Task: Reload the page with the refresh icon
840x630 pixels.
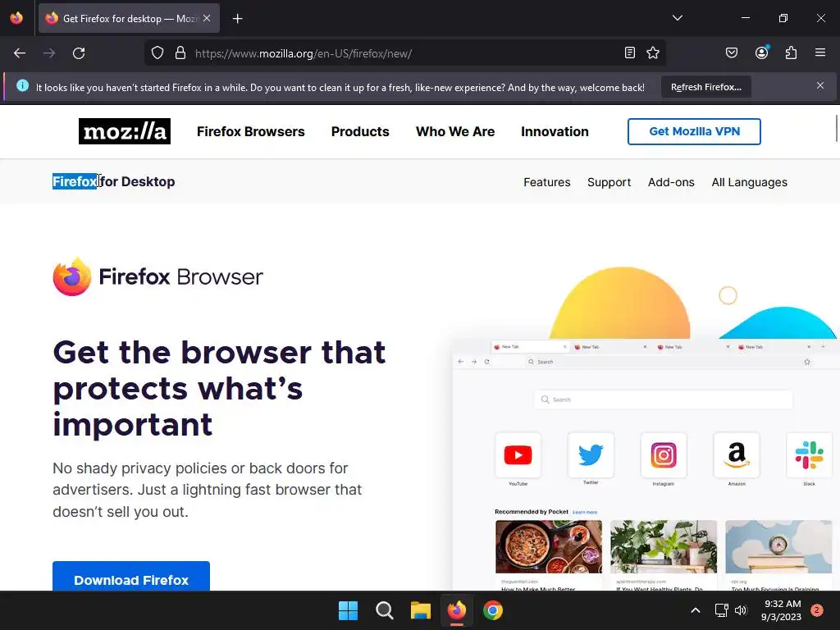Action: tap(79, 53)
